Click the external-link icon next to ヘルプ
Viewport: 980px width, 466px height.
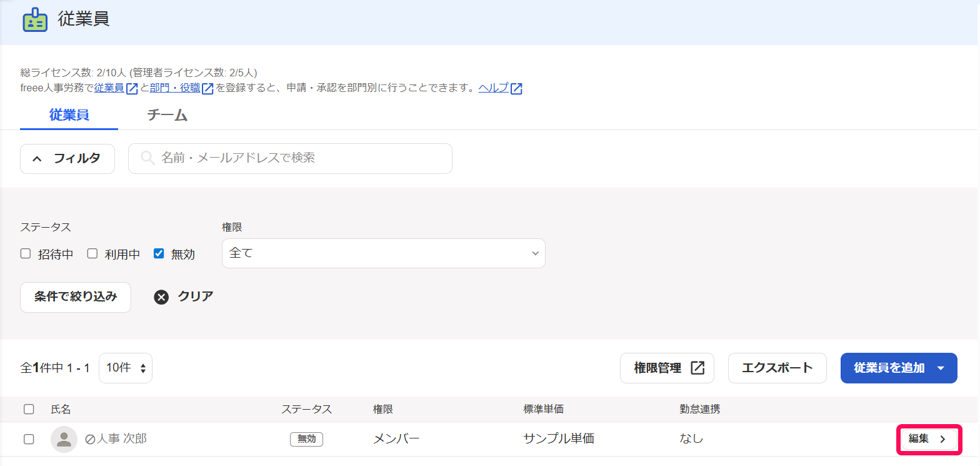pyautogui.click(x=516, y=88)
